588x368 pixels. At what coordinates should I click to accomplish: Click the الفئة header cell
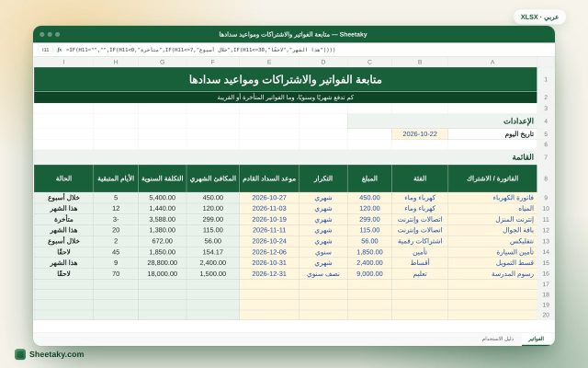tap(420, 178)
